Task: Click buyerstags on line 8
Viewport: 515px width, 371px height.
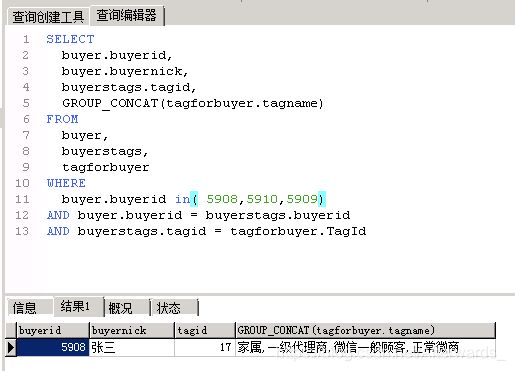Action: (x=102, y=151)
